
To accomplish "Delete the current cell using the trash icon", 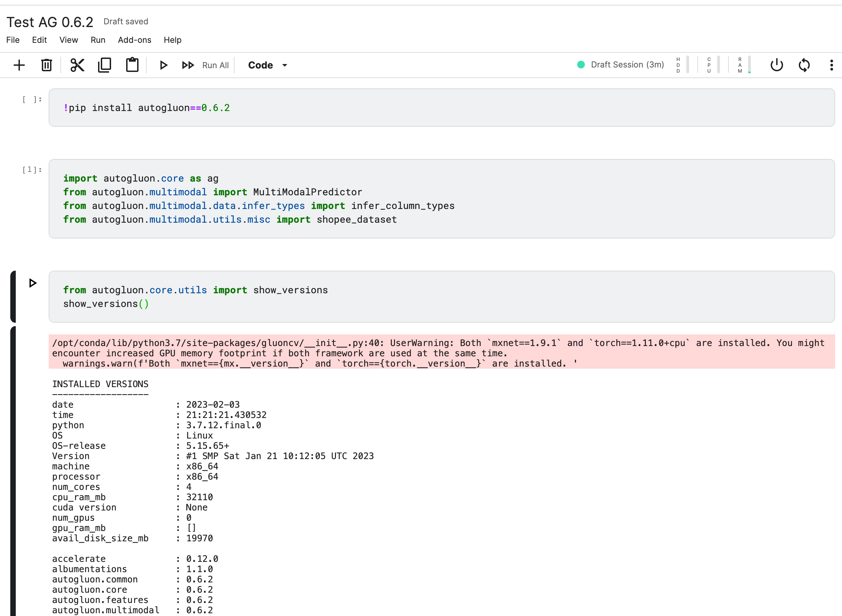I will [x=46, y=65].
